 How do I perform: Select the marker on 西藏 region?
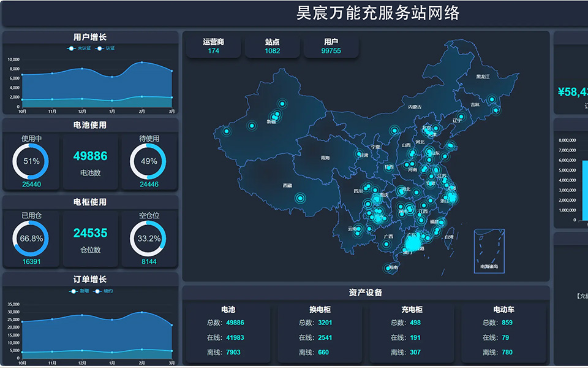[x=300, y=197]
